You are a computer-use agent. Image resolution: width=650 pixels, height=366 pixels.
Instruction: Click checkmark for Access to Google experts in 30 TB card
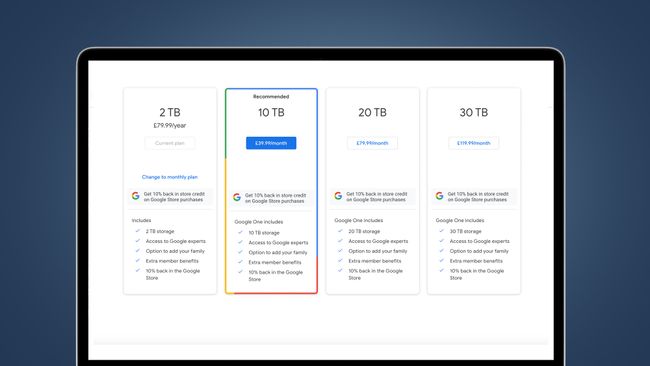tap(441, 241)
